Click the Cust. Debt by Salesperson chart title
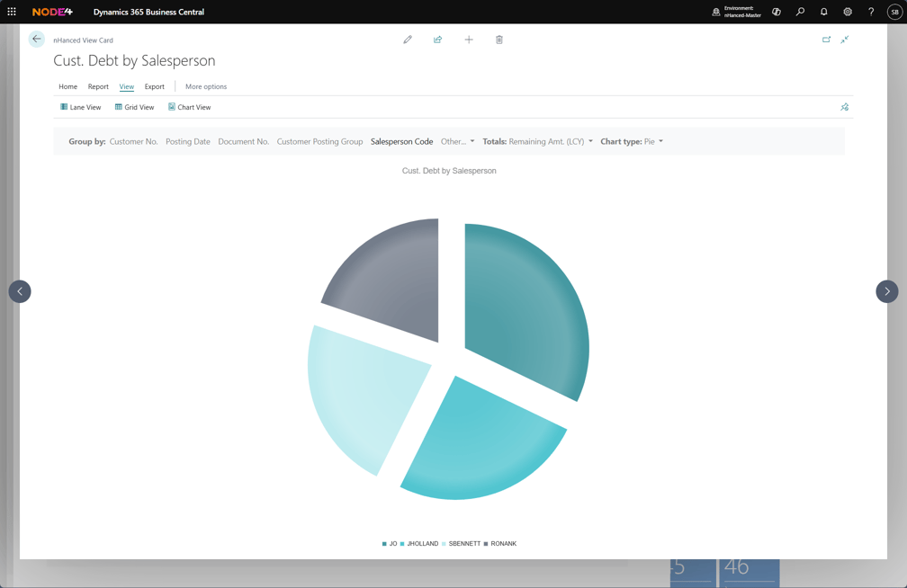 tap(449, 171)
